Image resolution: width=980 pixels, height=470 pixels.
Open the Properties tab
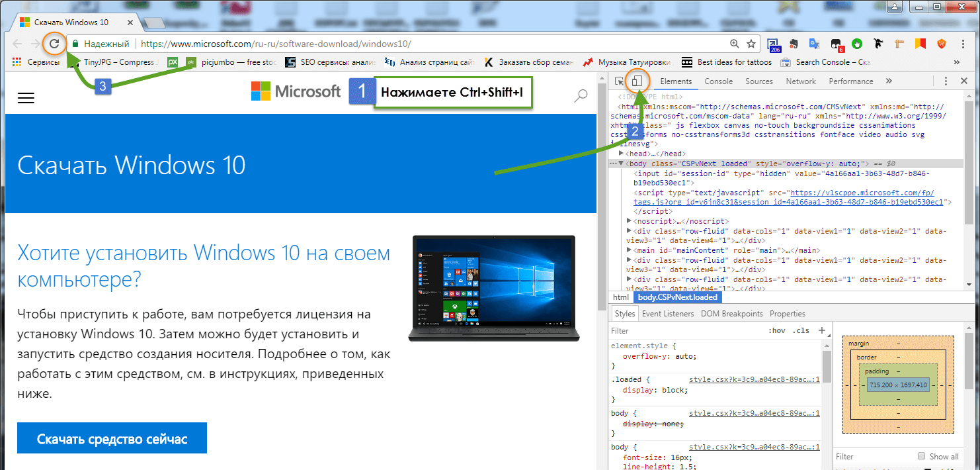pyautogui.click(x=788, y=314)
